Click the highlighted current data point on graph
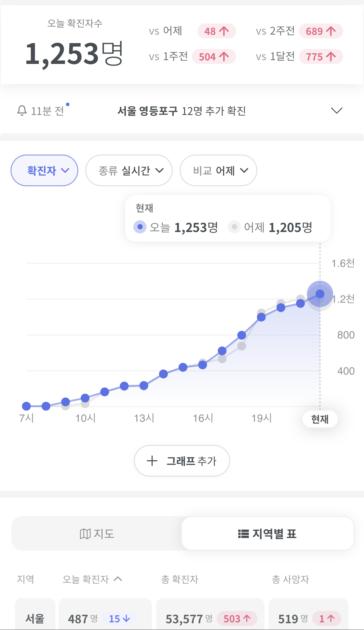 (x=320, y=294)
